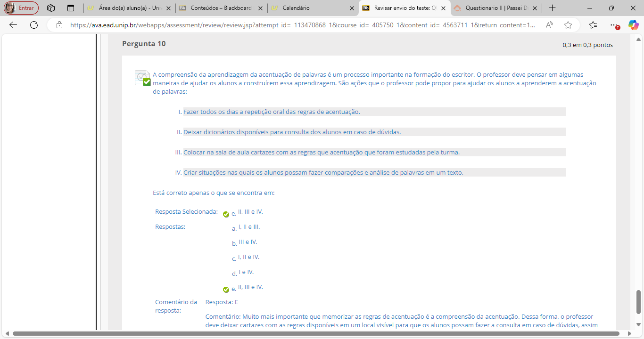Click the green check beside Resposta Selecionada

point(226,214)
